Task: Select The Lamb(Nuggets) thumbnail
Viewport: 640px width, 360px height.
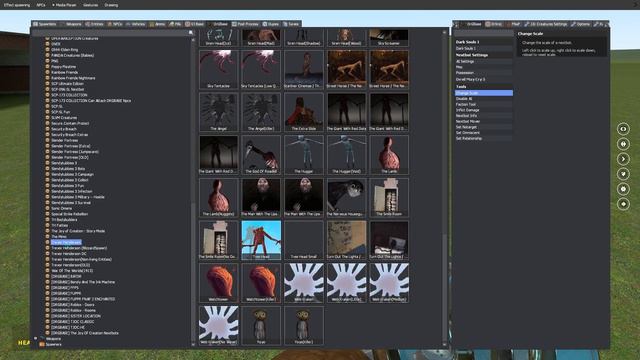Action: click(x=219, y=198)
